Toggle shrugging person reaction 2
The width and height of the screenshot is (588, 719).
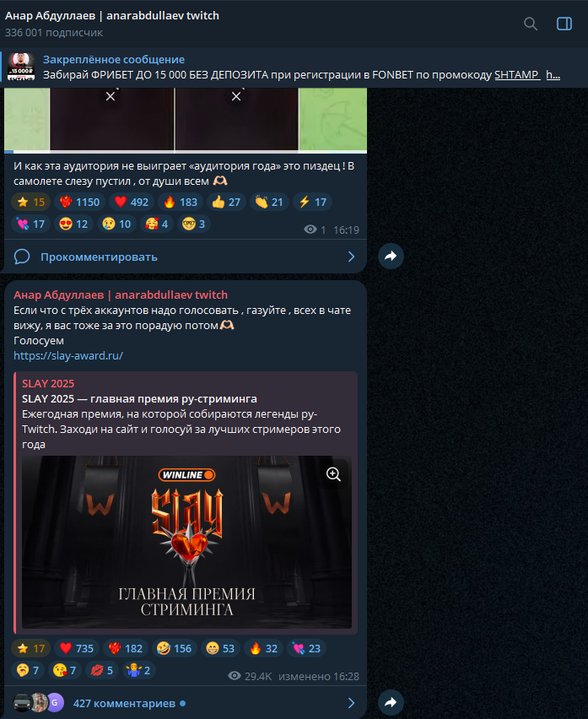pos(139,670)
